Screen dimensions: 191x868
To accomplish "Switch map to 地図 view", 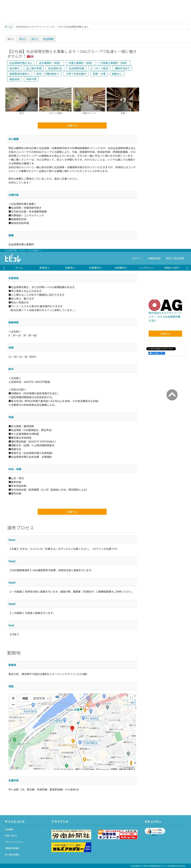I will [25, 698].
